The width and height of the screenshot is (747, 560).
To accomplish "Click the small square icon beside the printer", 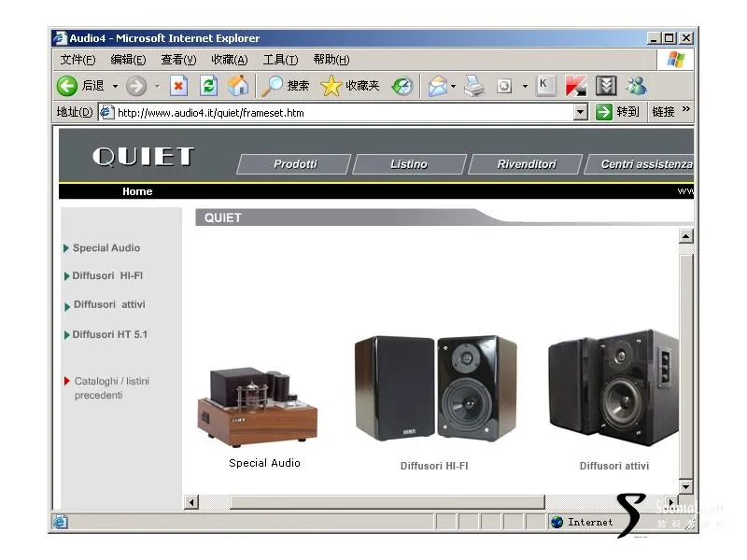I will pyautogui.click(x=504, y=86).
